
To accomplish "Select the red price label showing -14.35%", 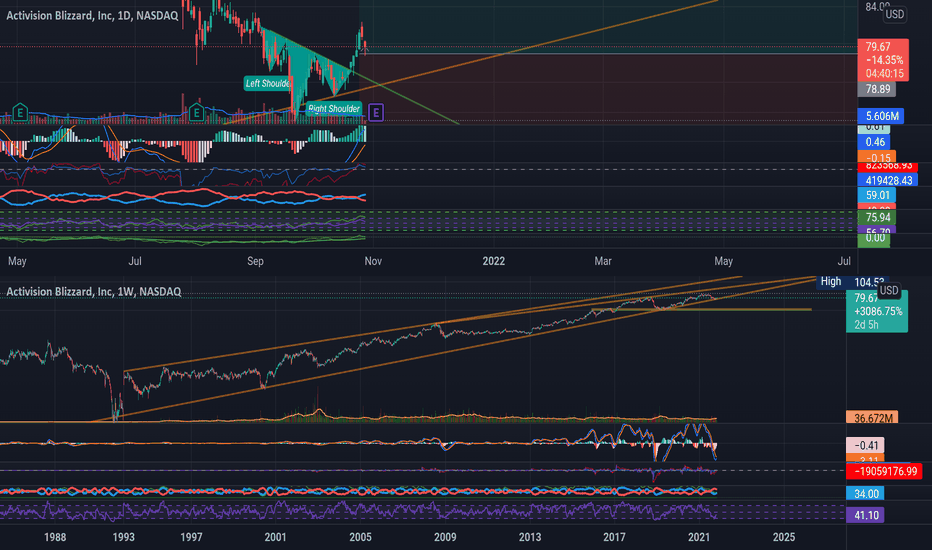I will tap(883, 59).
